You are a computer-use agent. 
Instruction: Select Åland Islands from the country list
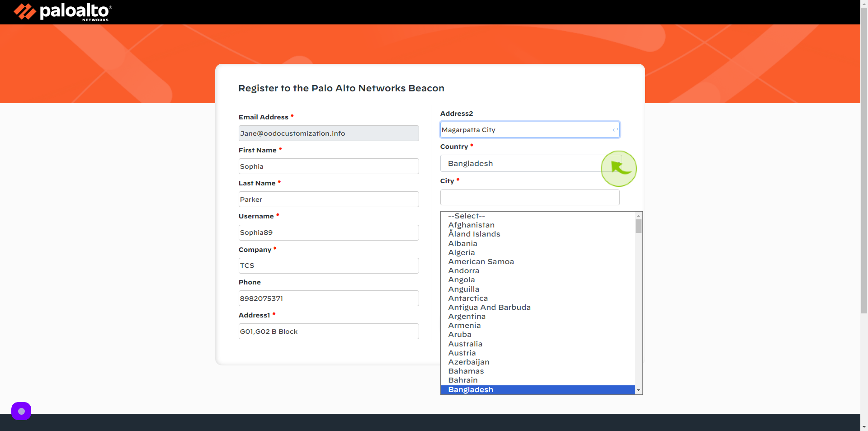(x=538, y=234)
